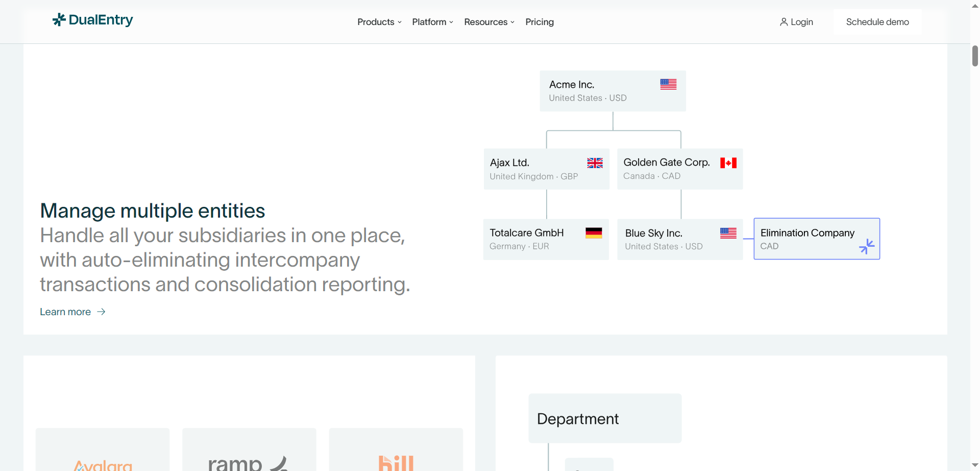Click the ramp partner logo
The width and height of the screenshot is (980, 471).
(249, 463)
